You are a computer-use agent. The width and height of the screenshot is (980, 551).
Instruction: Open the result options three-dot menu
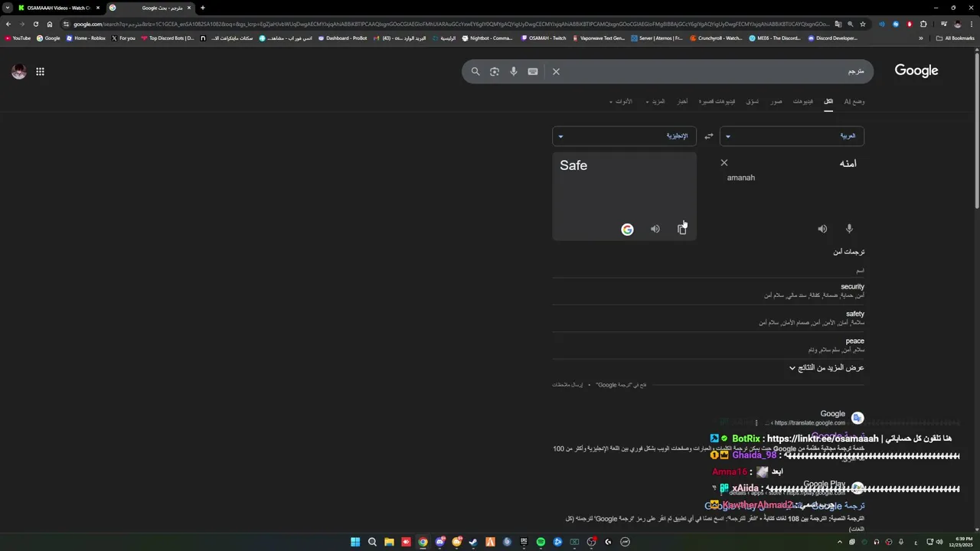(x=756, y=422)
